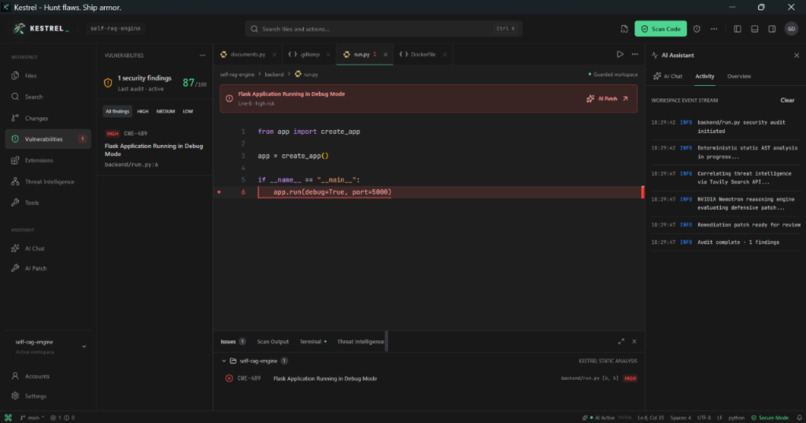Maximize the bottom Issues panel
Viewport: 806px width, 423px height.
click(x=621, y=341)
